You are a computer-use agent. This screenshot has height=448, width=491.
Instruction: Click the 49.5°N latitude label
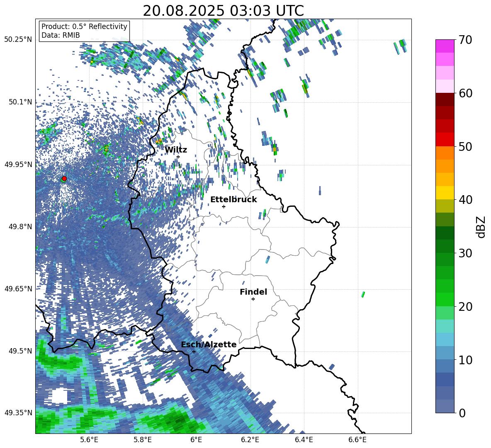pyautogui.click(x=20, y=351)
